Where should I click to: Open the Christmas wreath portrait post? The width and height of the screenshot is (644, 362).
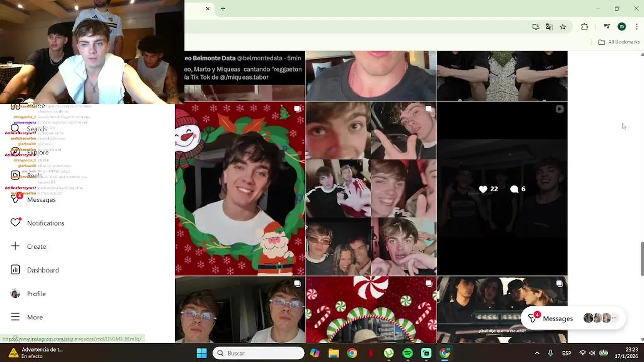click(x=240, y=189)
